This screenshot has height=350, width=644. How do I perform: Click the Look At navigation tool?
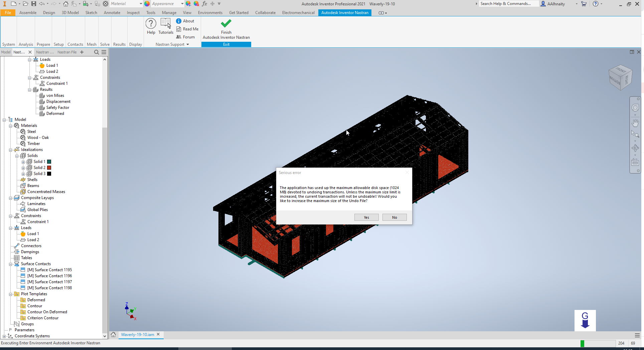tap(635, 162)
